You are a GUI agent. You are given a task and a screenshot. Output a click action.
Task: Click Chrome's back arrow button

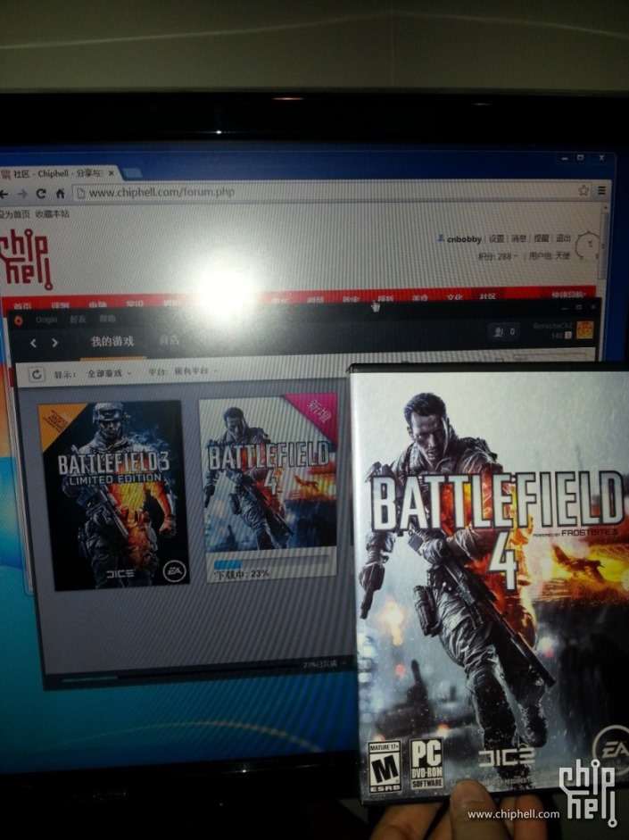click(x=4, y=194)
